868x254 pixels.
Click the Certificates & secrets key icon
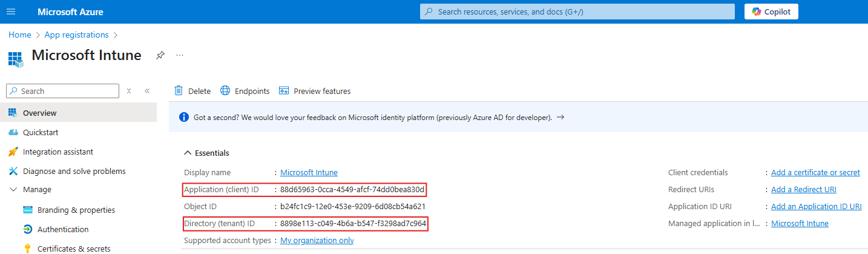tap(27, 248)
